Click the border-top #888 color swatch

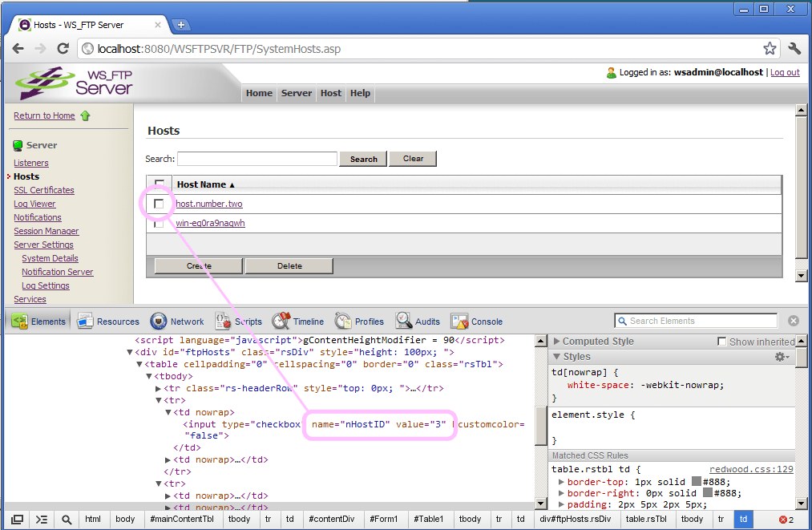[x=697, y=481]
